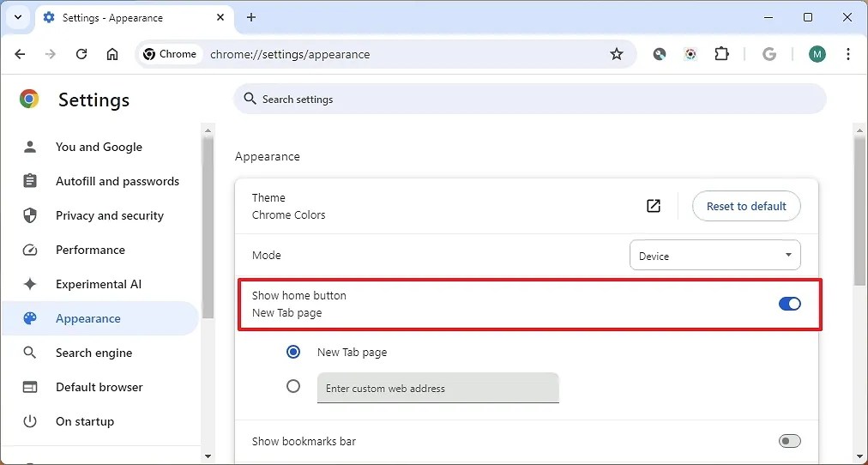Click the address bar URL
Image resolution: width=868 pixels, height=465 pixels.
(290, 54)
